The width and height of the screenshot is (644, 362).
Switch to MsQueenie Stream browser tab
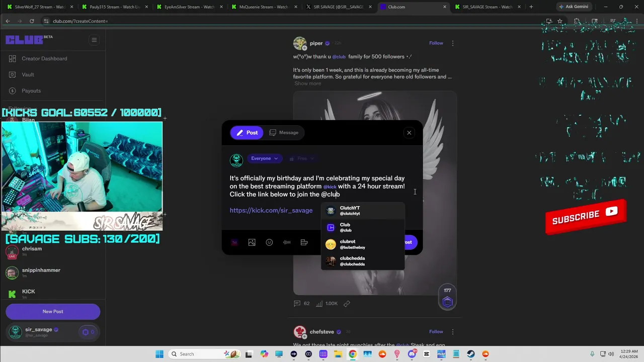264,7
